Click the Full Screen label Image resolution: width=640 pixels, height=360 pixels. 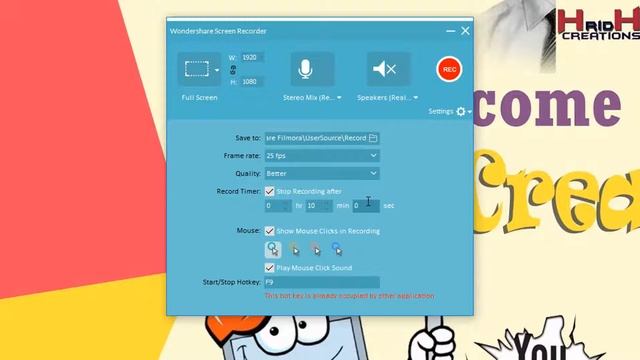click(200, 98)
